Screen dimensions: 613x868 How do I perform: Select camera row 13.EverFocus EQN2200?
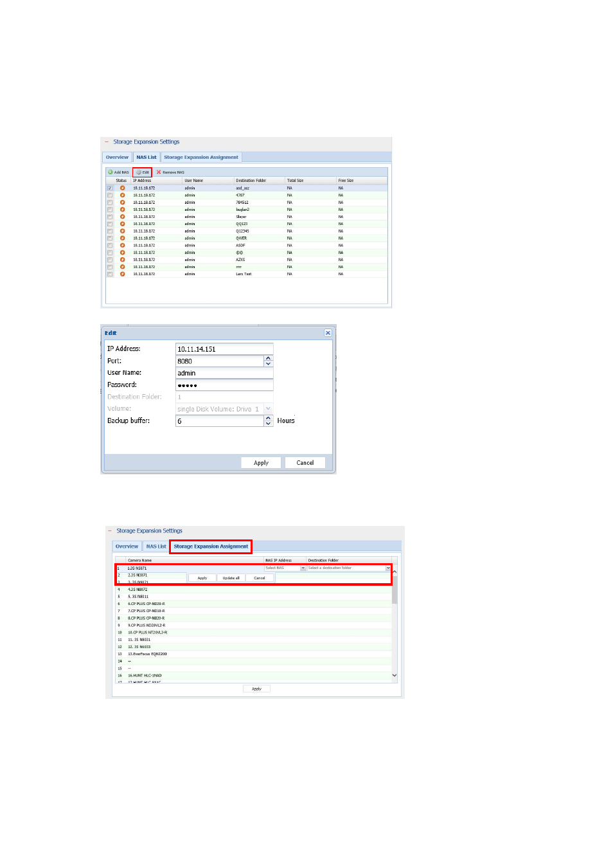[254, 654]
